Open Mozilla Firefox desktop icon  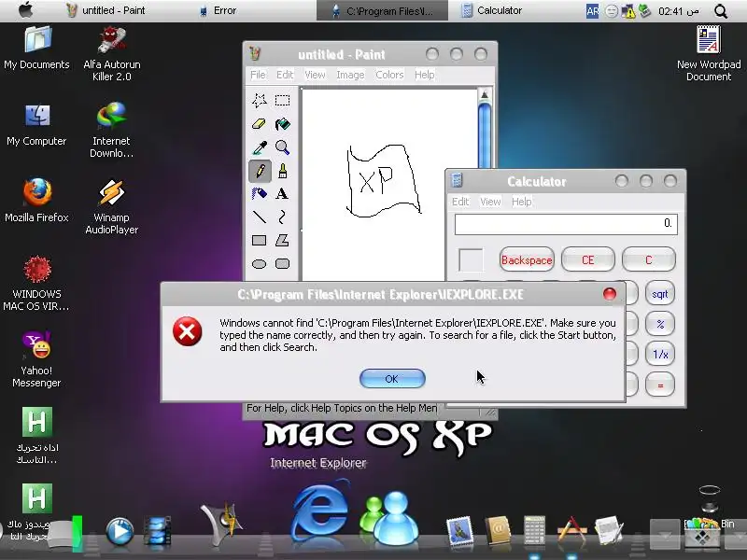point(36,200)
